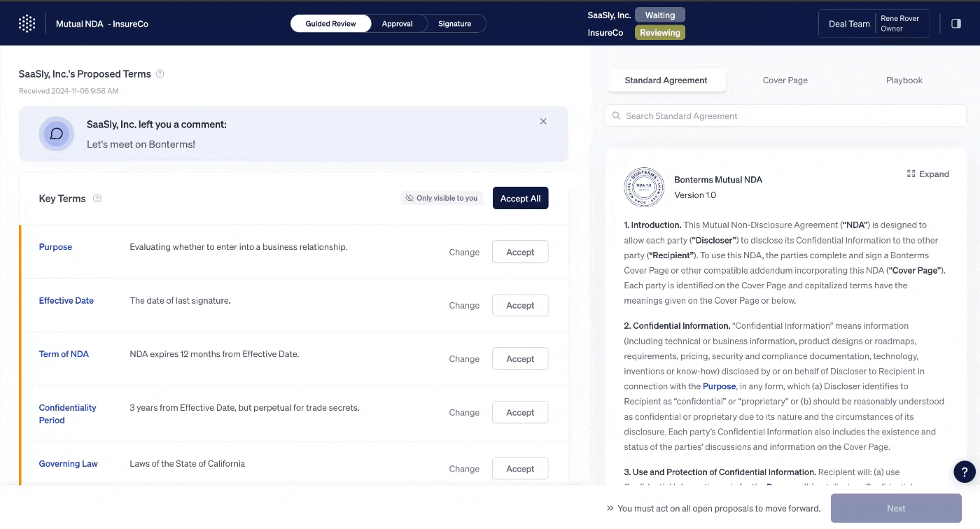Click the double chevron before open proposals message
Image resolution: width=980 pixels, height=529 pixels.
tap(610, 508)
